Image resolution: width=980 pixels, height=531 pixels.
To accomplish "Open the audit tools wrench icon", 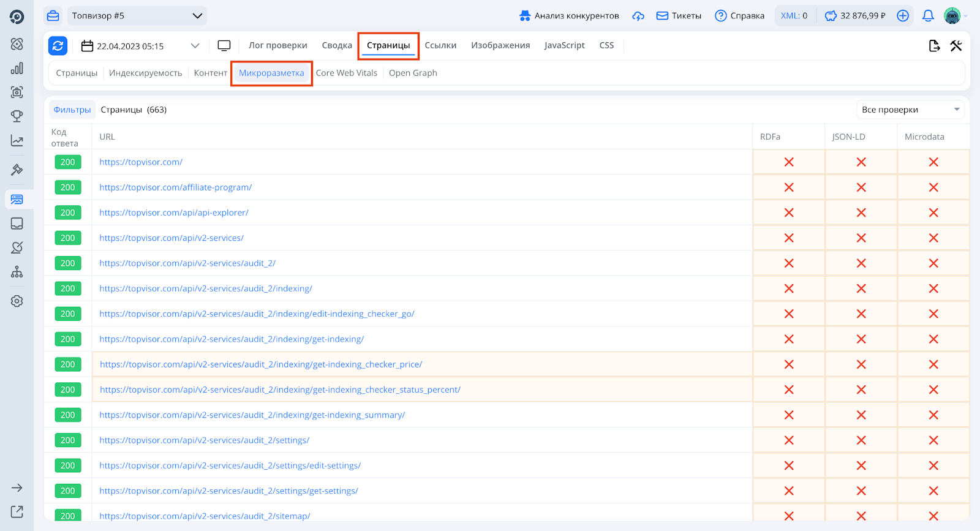I will tap(956, 46).
